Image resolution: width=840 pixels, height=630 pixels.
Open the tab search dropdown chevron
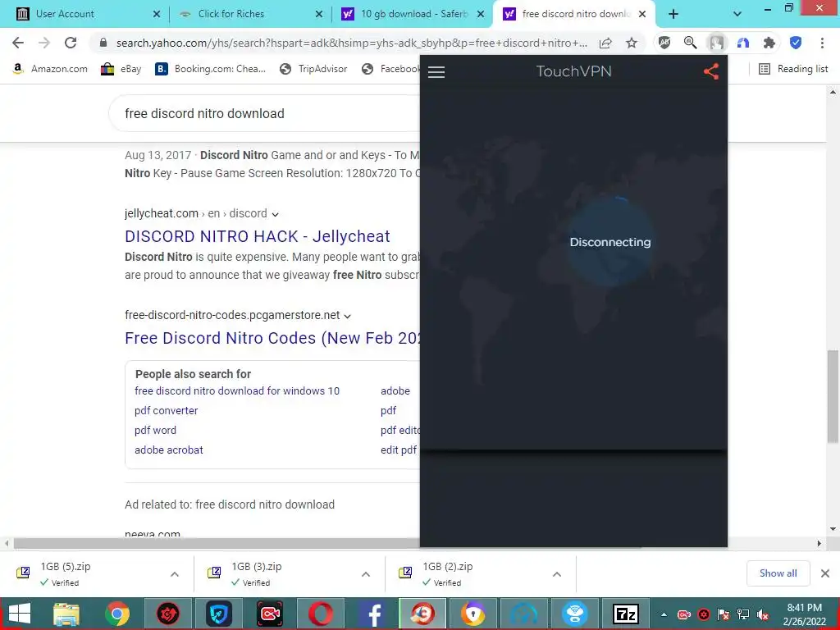pyautogui.click(x=737, y=14)
